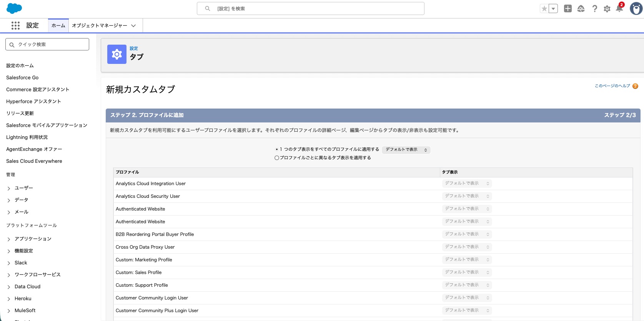Open the オブジェクトマネージャー tab
Image resolution: width=644 pixels, height=321 pixels.
[100, 25]
